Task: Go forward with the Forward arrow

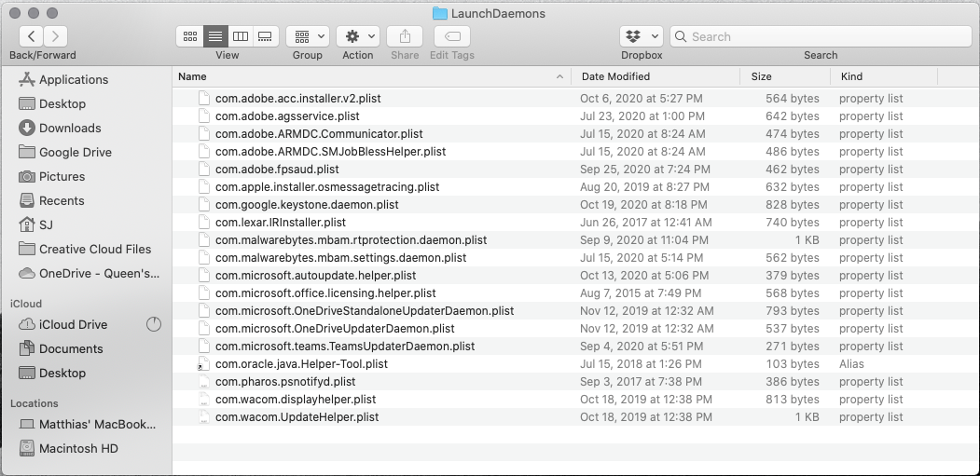Action: point(55,36)
